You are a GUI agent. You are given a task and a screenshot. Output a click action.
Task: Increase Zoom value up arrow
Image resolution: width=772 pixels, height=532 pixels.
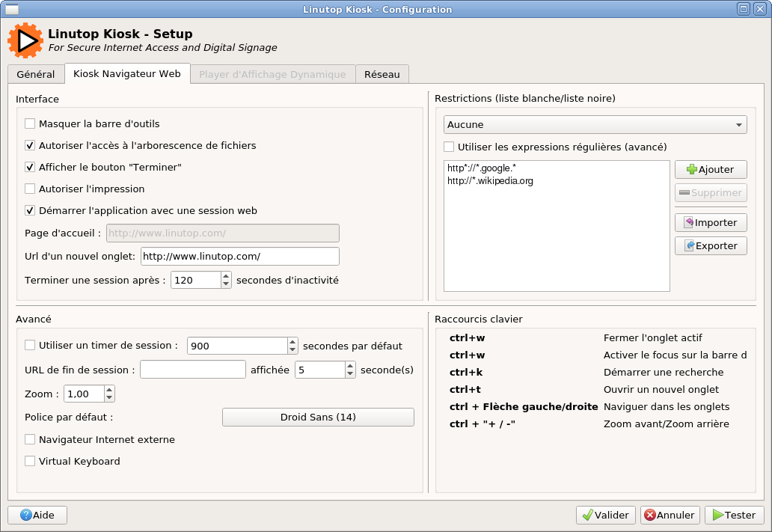click(109, 390)
